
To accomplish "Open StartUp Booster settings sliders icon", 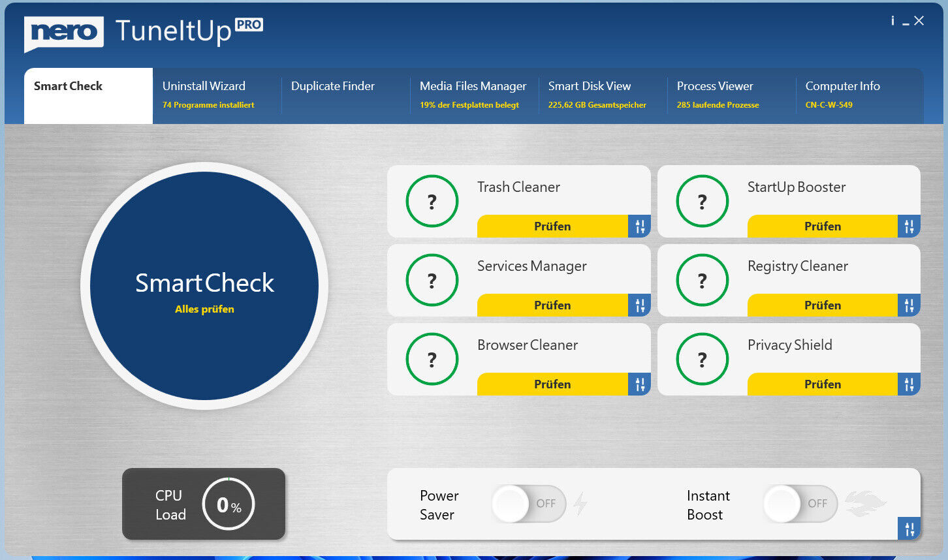I will pos(909,226).
